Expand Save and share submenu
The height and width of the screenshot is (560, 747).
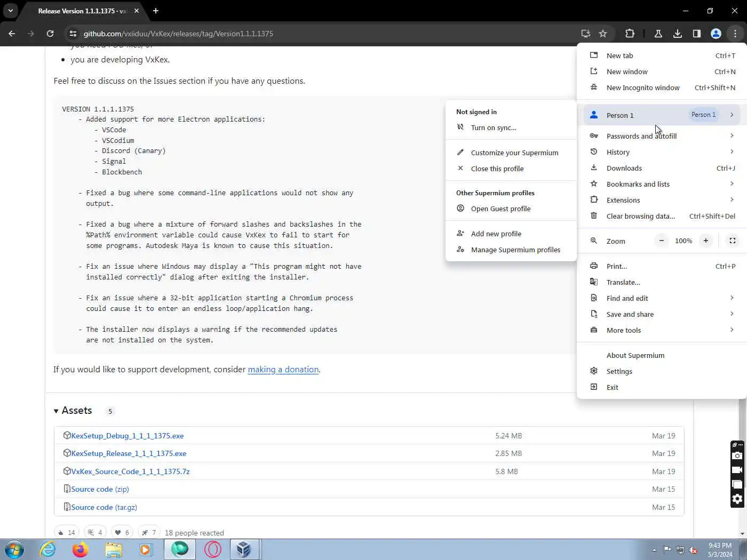(x=661, y=314)
